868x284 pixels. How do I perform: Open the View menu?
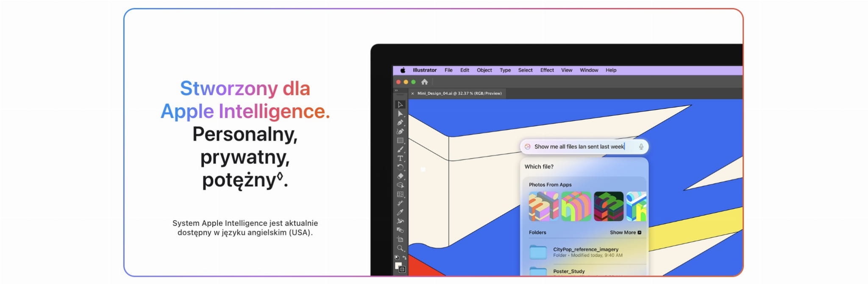[567, 70]
